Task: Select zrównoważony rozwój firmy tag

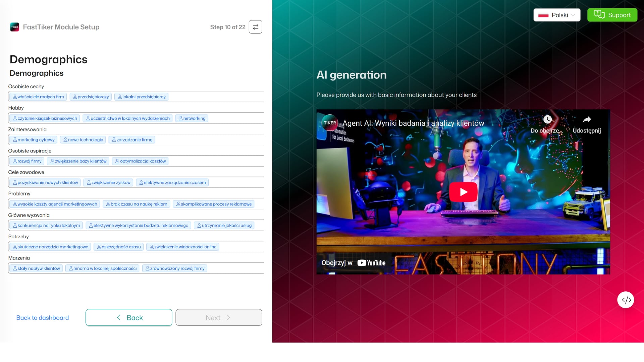Action: (x=175, y=268)
